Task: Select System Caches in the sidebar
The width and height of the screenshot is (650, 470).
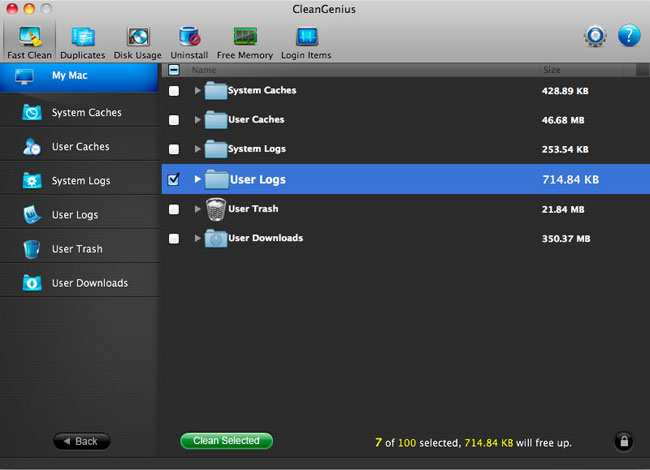Action: point(79,112)
